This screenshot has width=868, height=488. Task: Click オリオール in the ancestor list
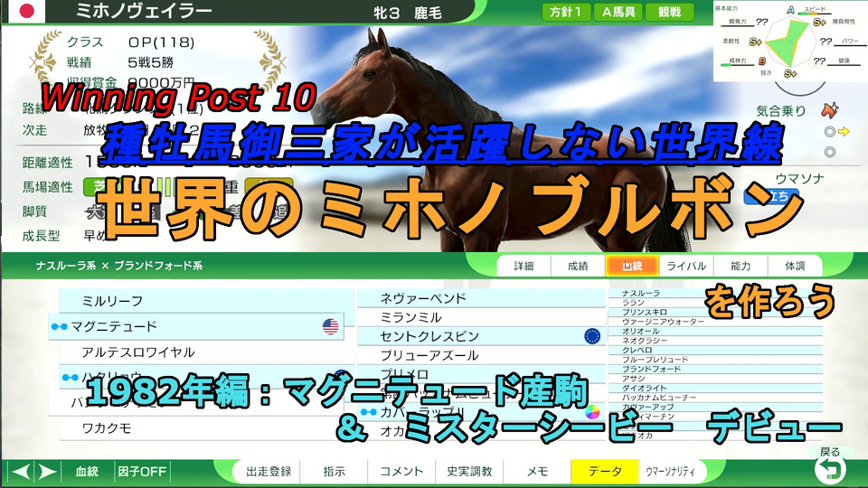click(640, 331)
